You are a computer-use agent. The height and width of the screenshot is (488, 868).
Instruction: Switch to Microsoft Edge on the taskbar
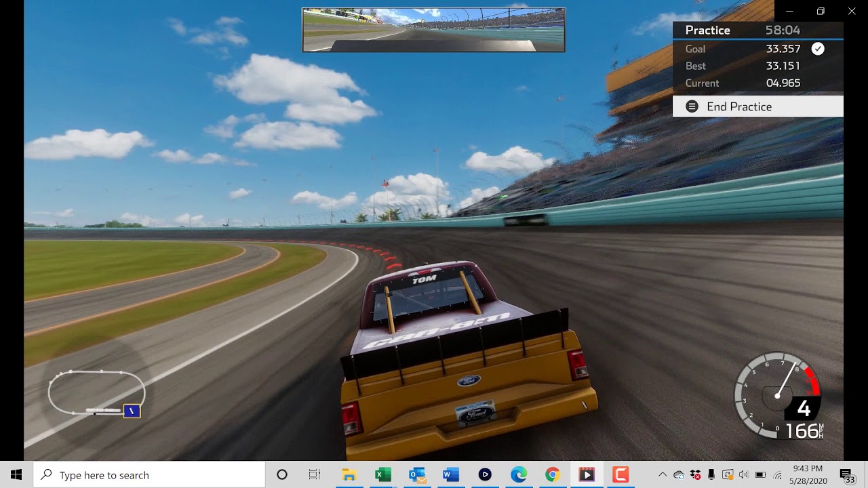pos(519,475)
